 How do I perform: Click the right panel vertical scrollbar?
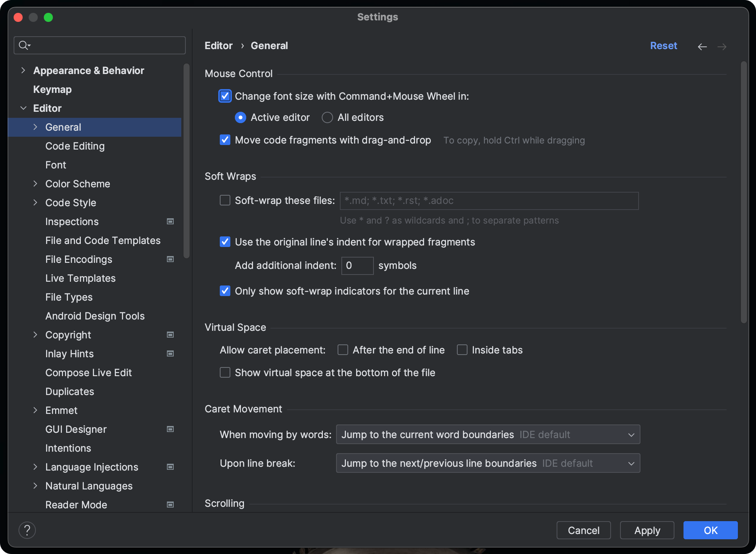point(744,193)
